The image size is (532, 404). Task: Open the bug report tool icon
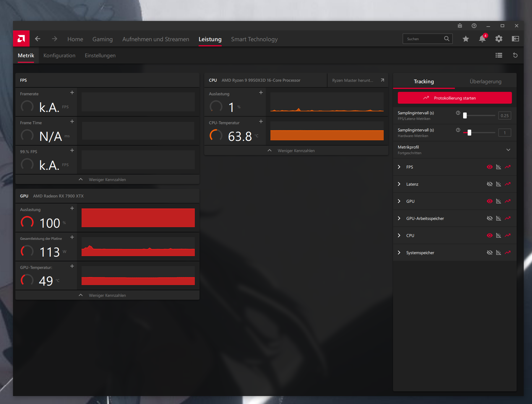tap(460, 26)
